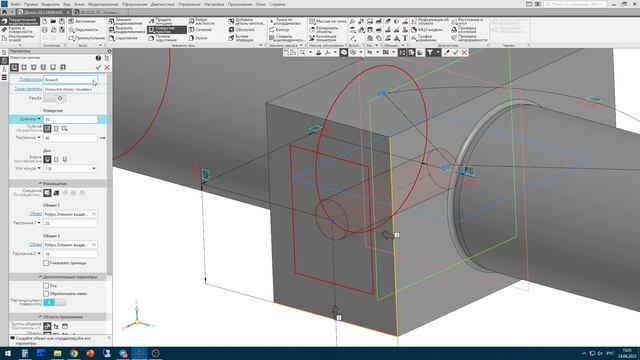Choose the Окружность circle tool
This screenshot has height=360, width=640.
[83, 30]
